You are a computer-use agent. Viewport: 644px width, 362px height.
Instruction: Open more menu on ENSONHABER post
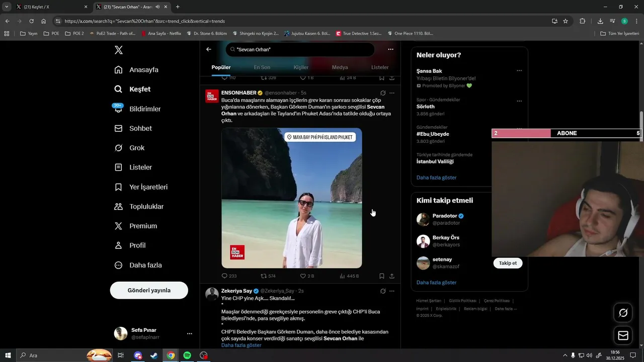[392, 93]
